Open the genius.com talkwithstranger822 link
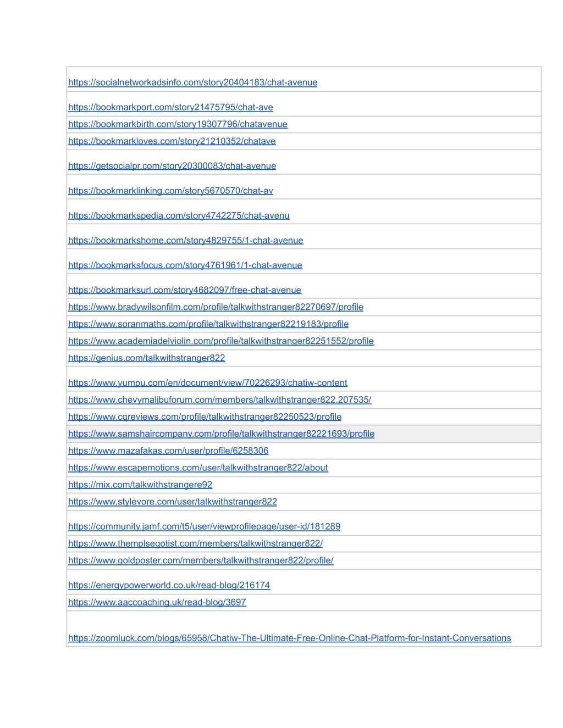The height and width of the screenshot is (728, 563). (147, 358)
